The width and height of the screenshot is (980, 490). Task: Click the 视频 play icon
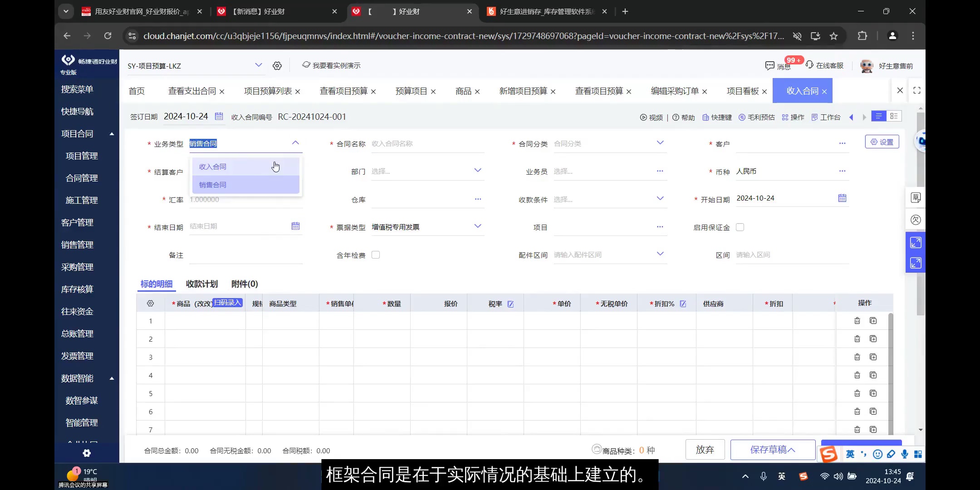click(x=644, y=117)
